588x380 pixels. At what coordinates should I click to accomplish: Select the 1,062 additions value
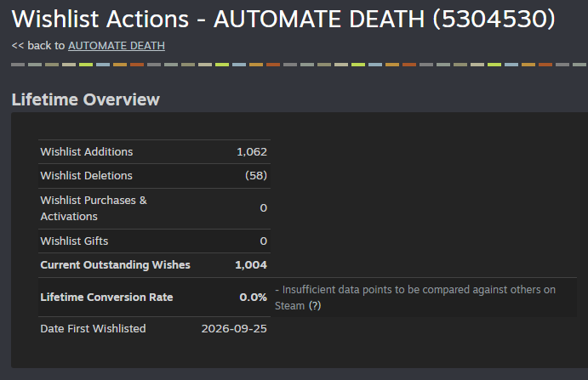pyautogui.click(x=252, y=152)
